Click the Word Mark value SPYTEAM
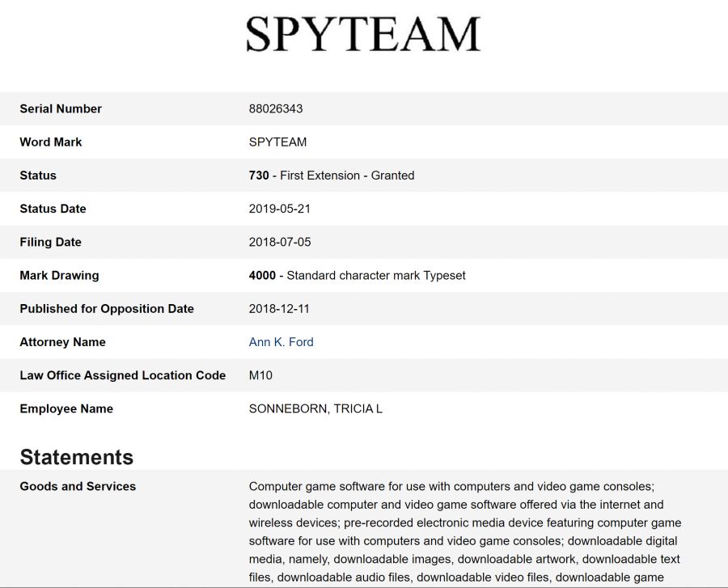This screenshot has height=588, width=728. coord(277,142)
